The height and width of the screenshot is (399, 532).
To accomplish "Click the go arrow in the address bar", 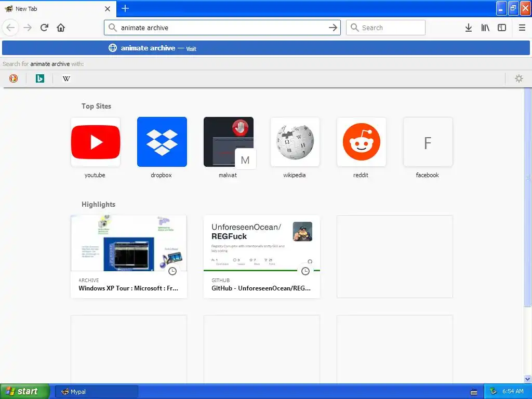I will click(x=333, y=28).
